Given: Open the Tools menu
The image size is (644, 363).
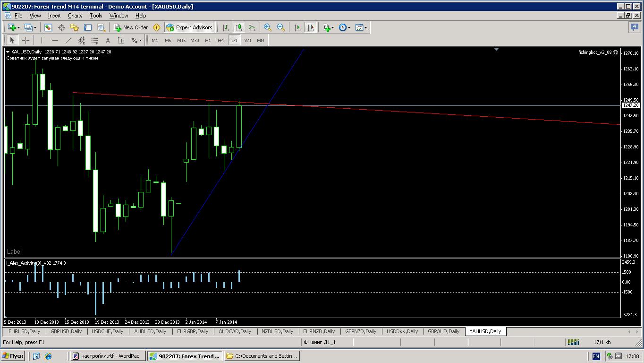Looking at the screenshot, I should point(96,16).
